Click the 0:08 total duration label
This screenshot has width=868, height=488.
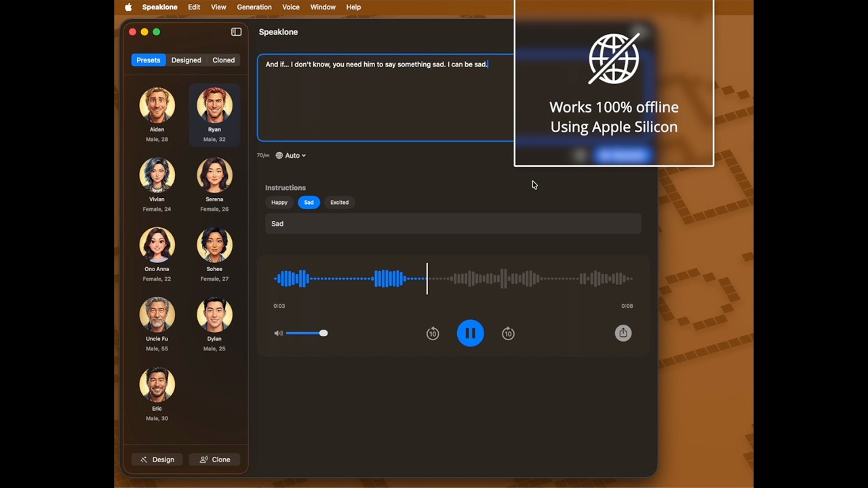[627, 306]
